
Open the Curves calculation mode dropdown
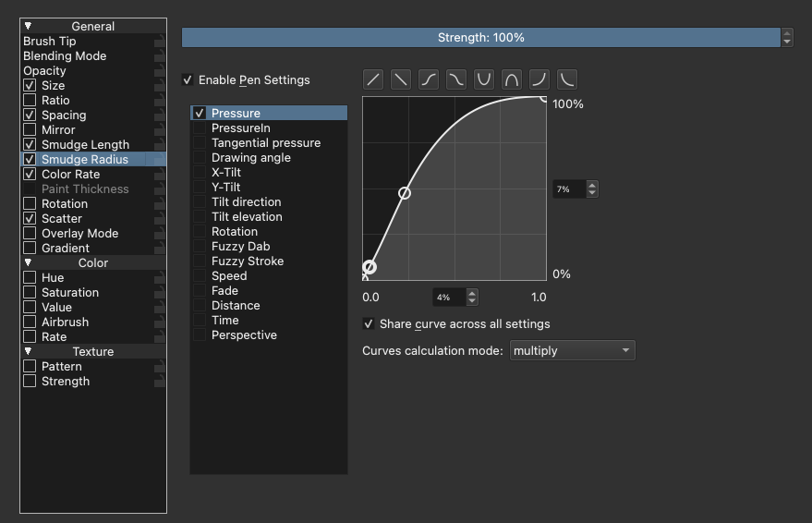coord(572,351)
